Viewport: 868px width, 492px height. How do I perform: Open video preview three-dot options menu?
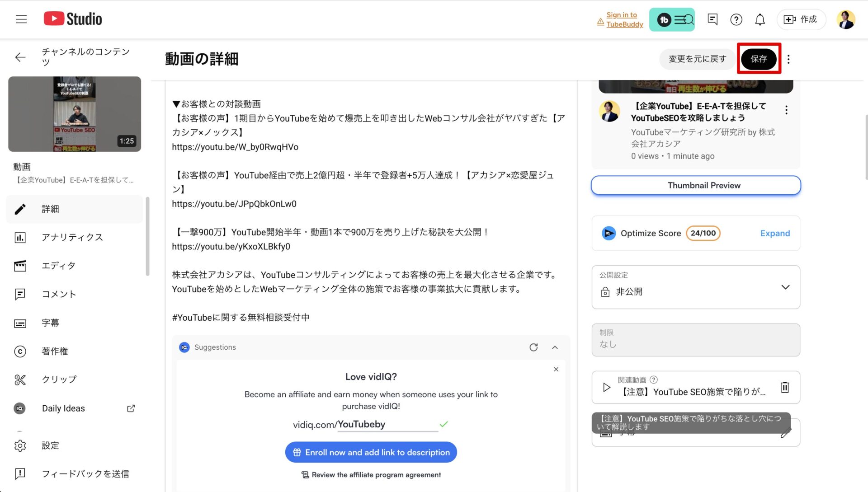point(786,110)
